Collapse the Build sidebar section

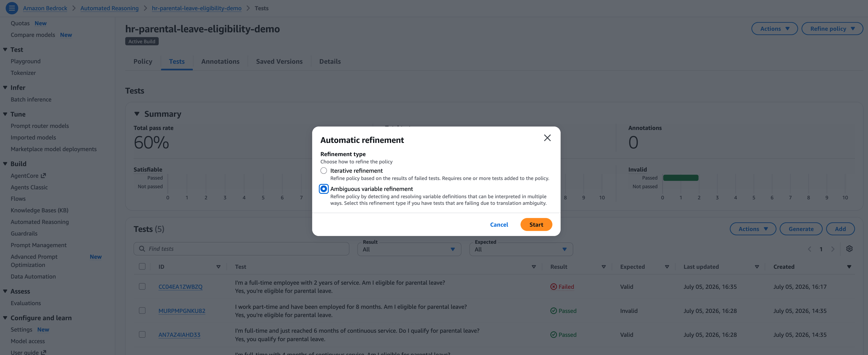(5, 164)
